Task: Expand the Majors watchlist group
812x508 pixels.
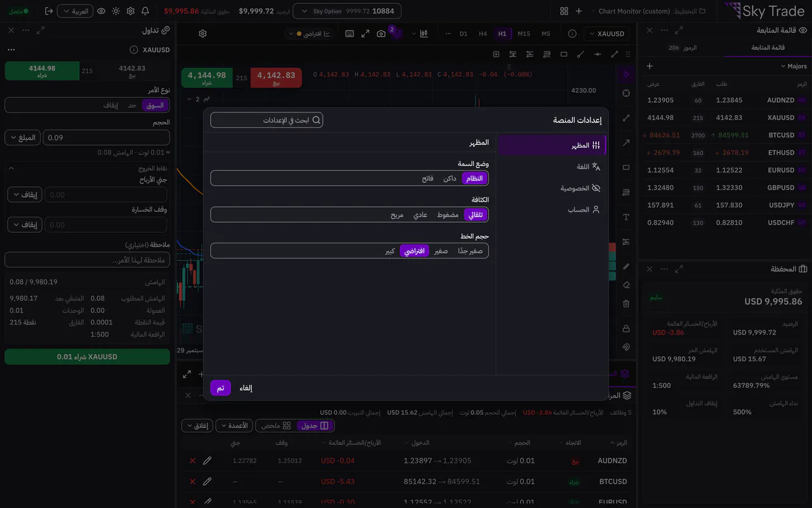Action: [794, 66]
